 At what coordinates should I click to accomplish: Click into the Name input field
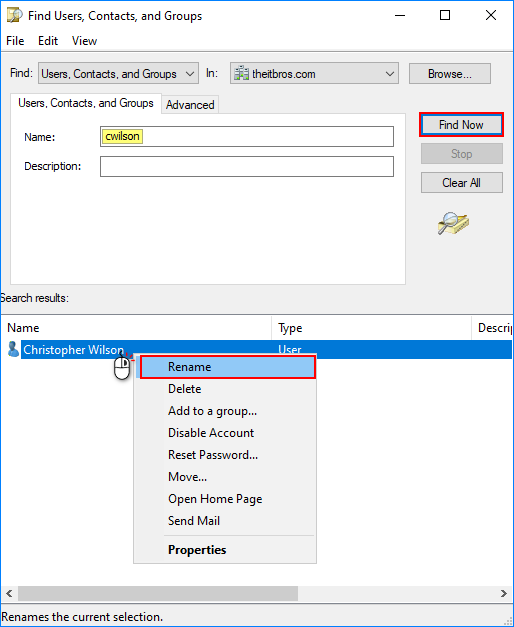[247, 136]
